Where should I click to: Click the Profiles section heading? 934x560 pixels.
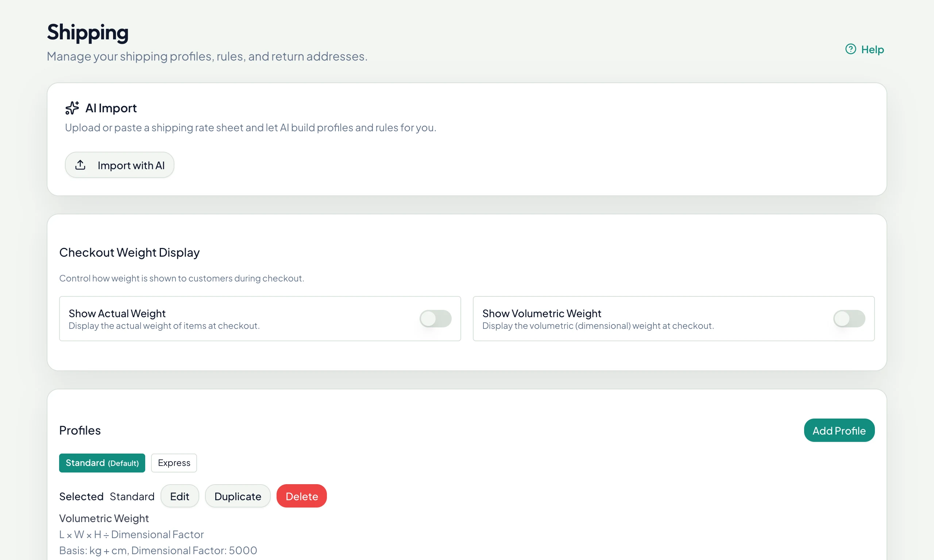[x=80, y=430]
